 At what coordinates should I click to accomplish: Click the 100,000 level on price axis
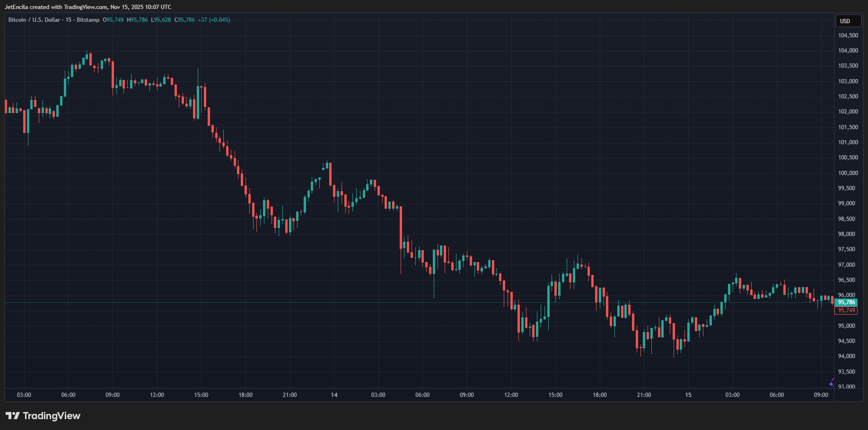tap(848, 173)
